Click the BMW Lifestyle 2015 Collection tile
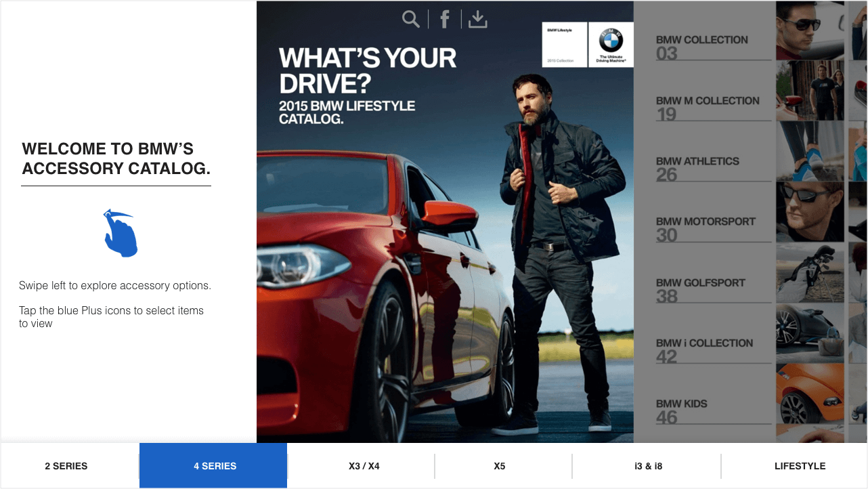The image size is (868, 489). click(x=565, y=45)
